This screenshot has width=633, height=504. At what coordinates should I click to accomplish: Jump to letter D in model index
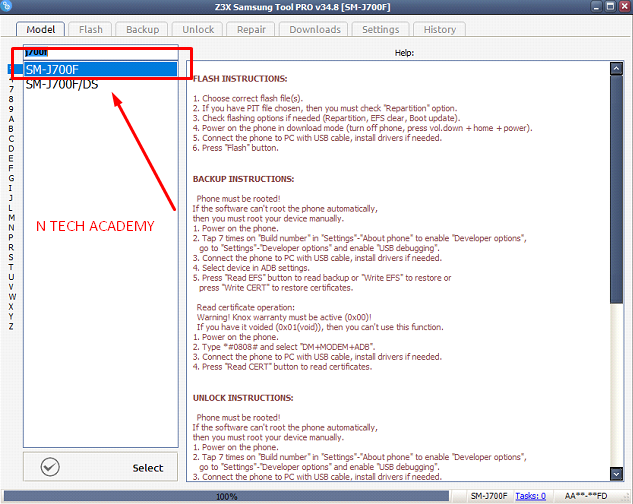[11, 149]
